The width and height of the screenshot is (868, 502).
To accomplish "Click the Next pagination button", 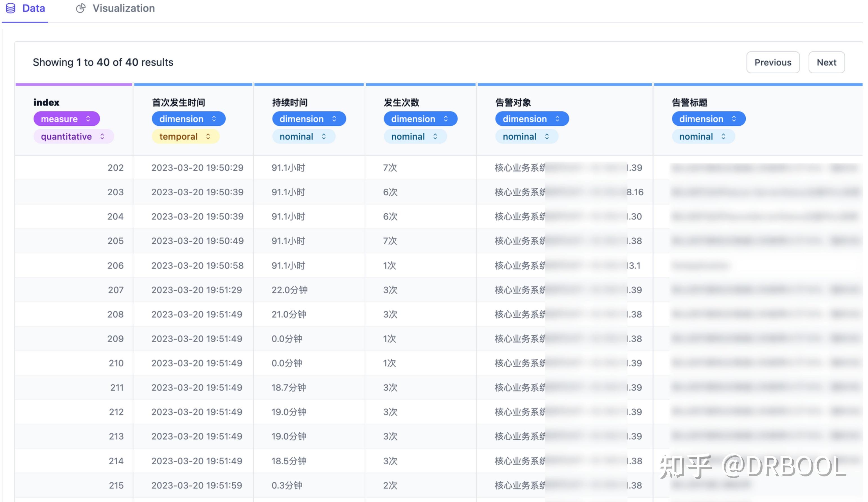I will [826, 62].
